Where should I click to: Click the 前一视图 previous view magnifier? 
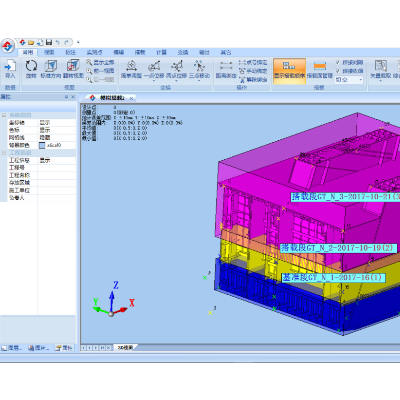click(89, 71)
